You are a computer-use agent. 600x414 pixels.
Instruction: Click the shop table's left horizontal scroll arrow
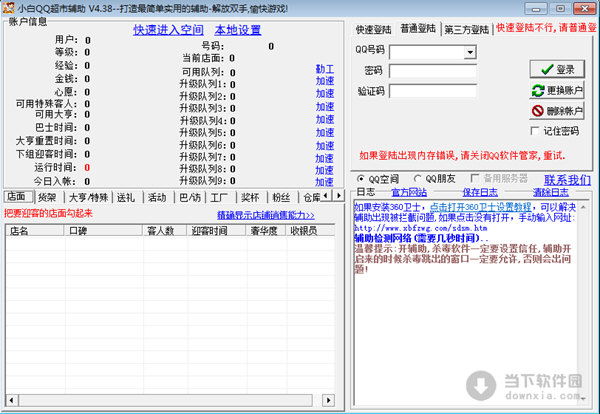coord(12,400)
